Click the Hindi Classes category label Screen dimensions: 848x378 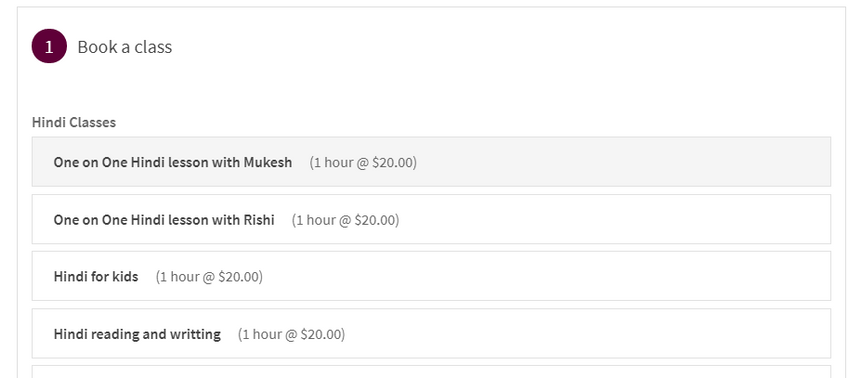click(74, 122)
